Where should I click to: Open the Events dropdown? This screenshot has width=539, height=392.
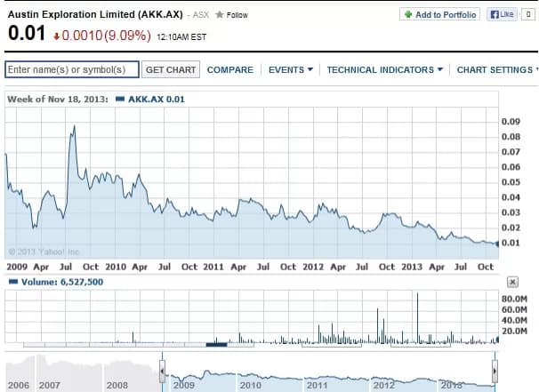click(x=290, y=69)
